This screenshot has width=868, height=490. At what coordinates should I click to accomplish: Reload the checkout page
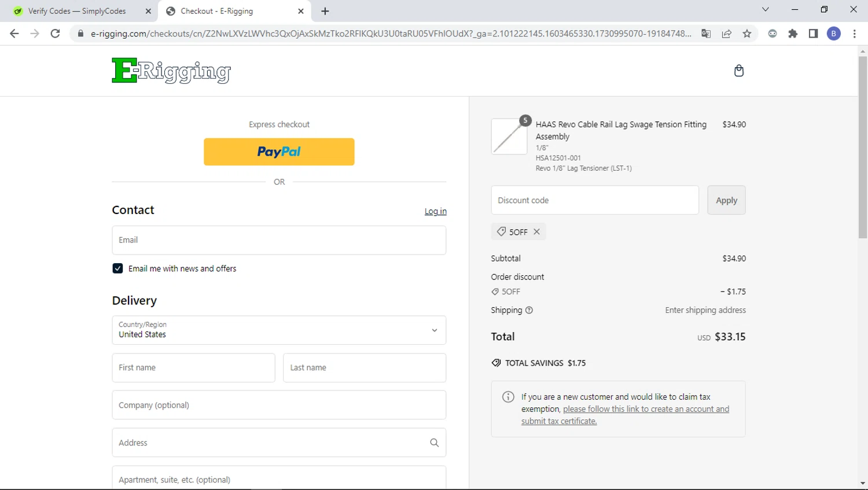(x=55, y=34)
